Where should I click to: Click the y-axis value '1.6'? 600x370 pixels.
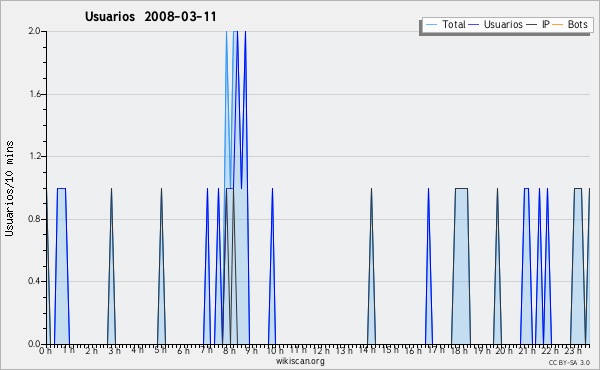tap(34, 94)
